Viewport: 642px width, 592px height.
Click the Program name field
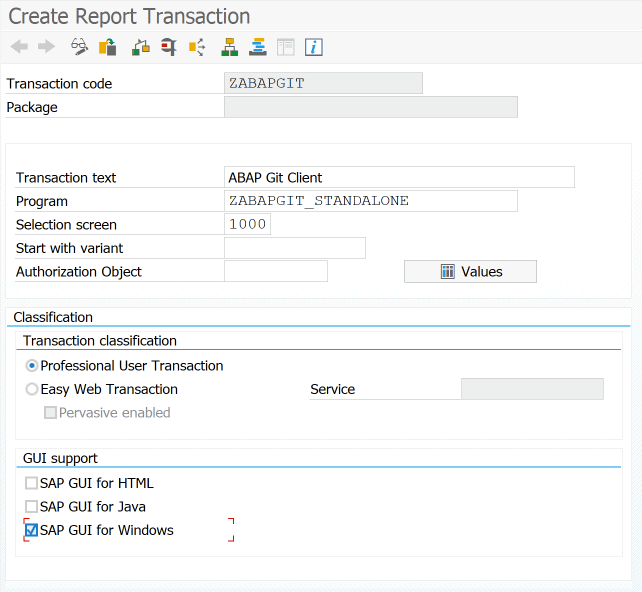pos(371,201)
